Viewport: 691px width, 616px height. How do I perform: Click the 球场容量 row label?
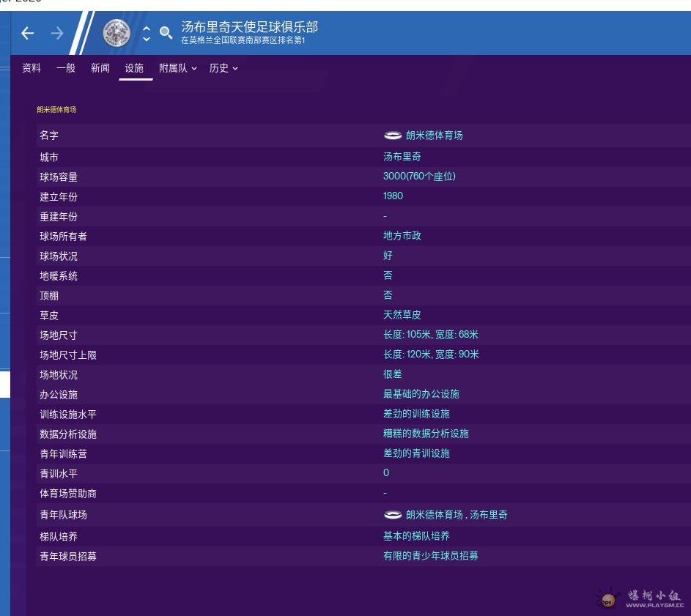click(x=59, y=177)
